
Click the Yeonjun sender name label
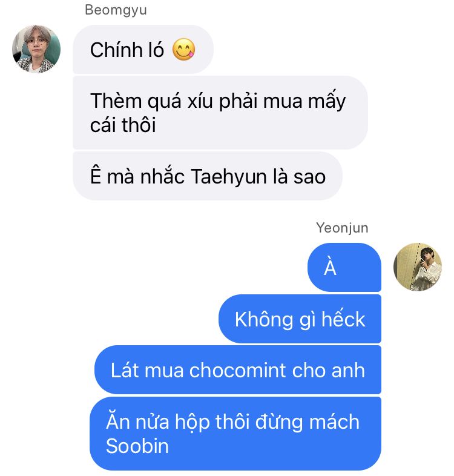tap(342, 228)
